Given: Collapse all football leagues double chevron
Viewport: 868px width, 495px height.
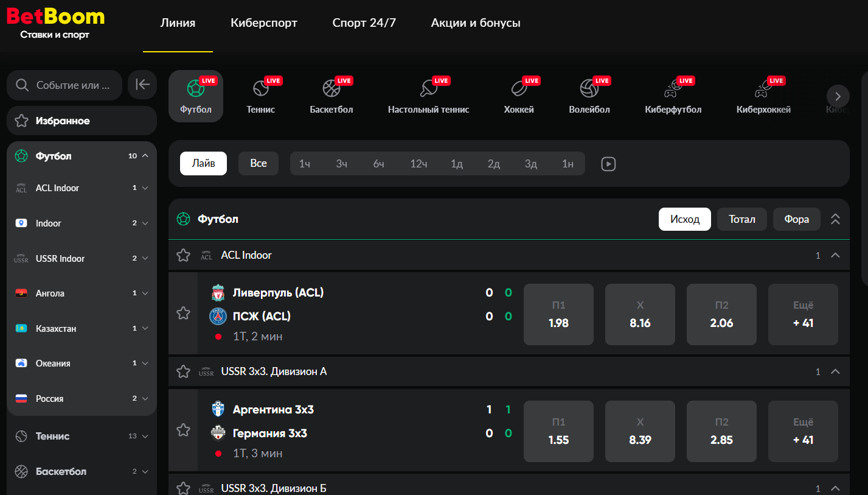Looking at the screenshot, I should point(835,219).
